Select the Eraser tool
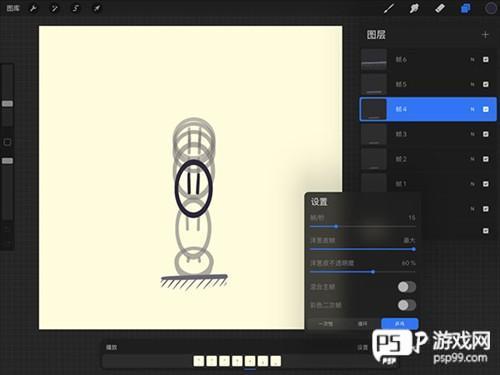500x375 pixels. pyautogui.click(x=440, y=8)
